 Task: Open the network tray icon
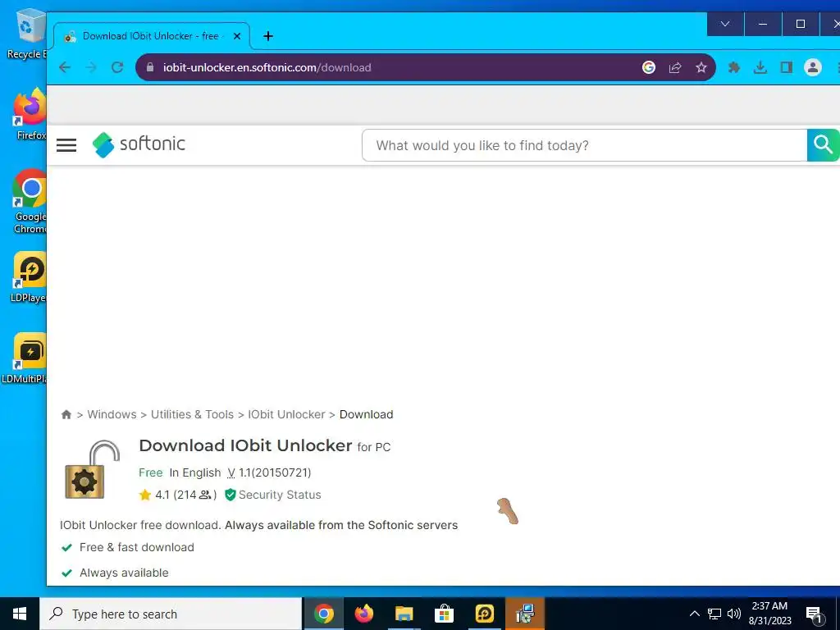[714, 614]
